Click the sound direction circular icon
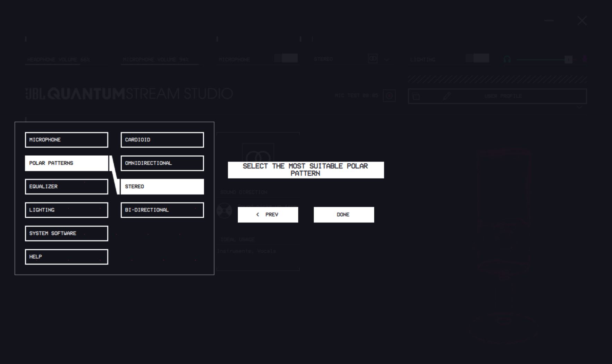 [x=224, y=210]
